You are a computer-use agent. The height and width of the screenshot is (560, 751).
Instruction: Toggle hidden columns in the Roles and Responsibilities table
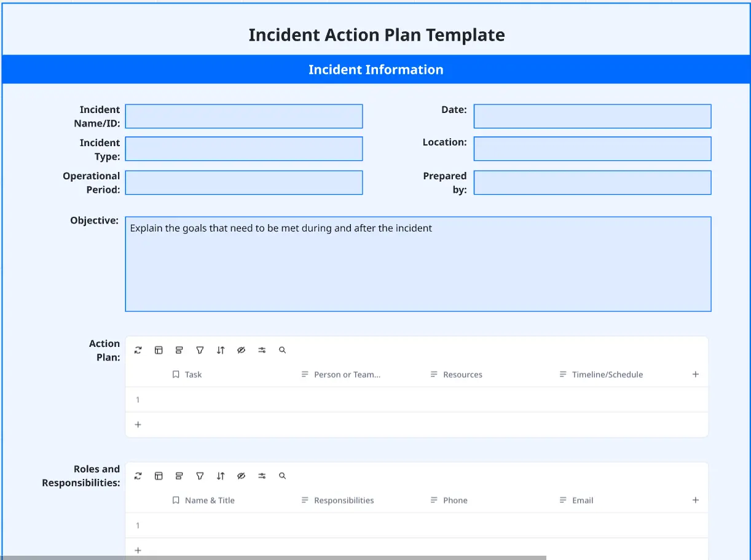pos(241,475)
